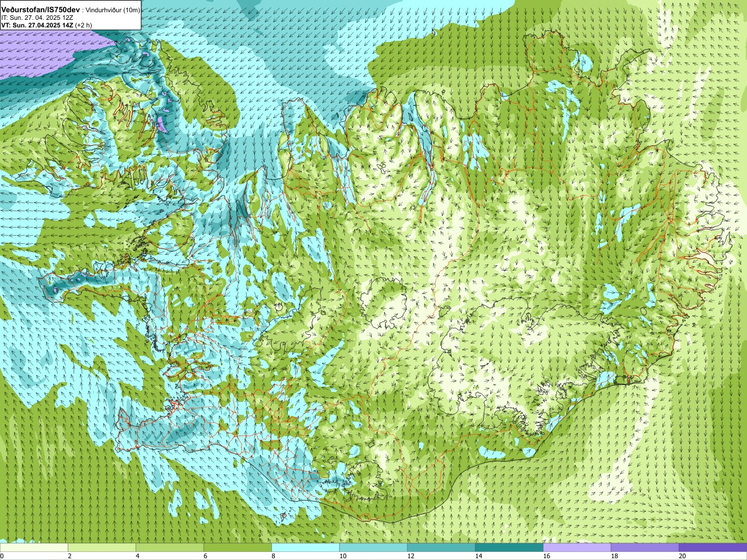Click the legend scale label "8"
The width and height of the screenshot is (747, 560).
pos(273,556)
